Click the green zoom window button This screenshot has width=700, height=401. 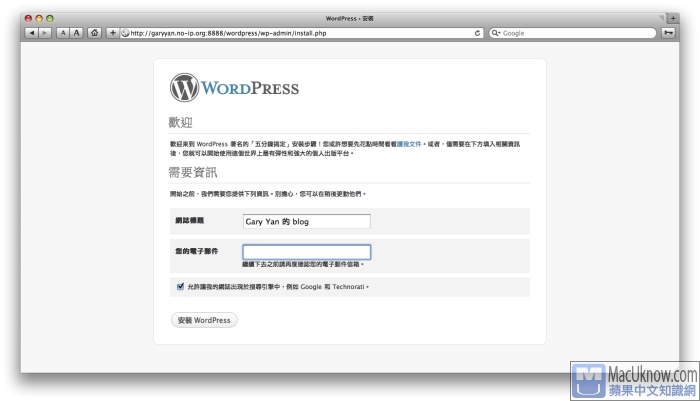point(50,19)
